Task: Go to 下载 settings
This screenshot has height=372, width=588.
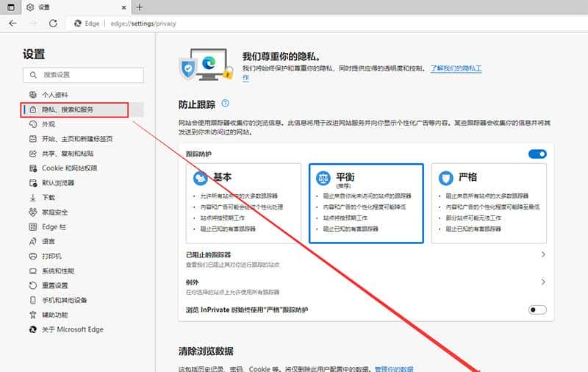Action: pyautogui.click(x=49, y=198)
